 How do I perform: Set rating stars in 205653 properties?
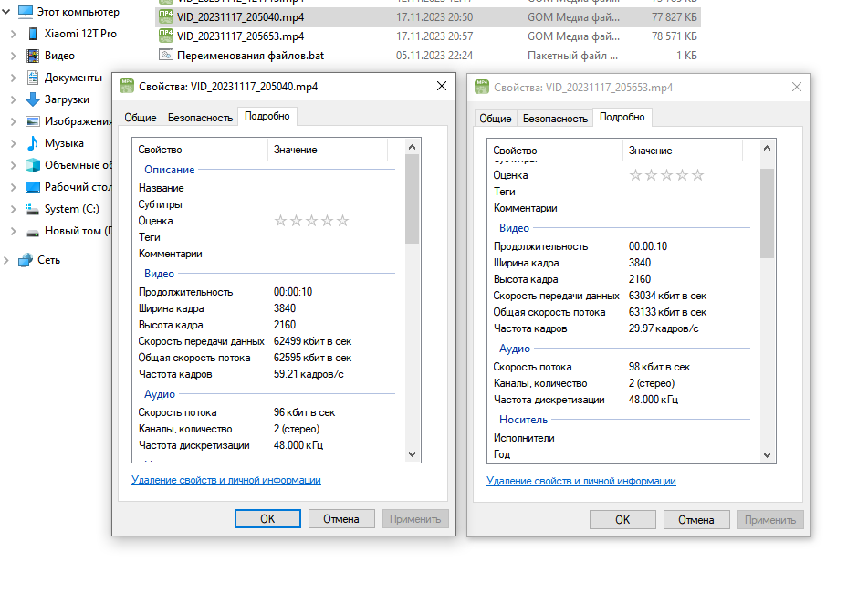666,175
